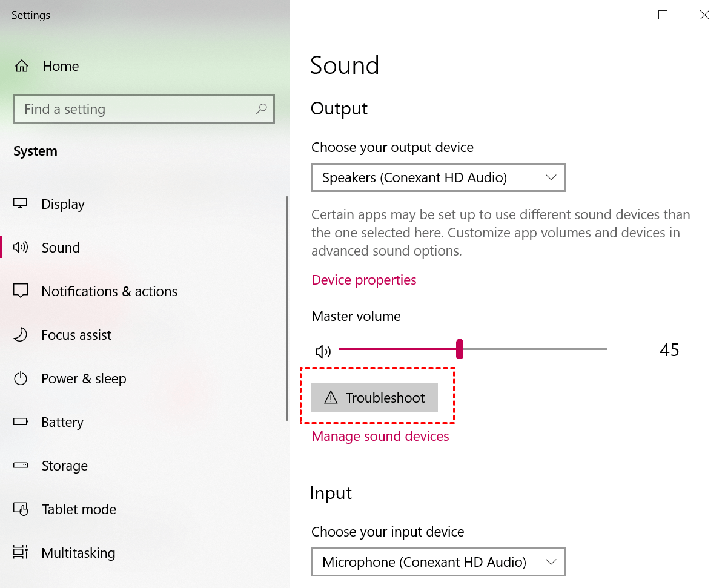The height and width of the screenshot is (588, 725).
Task: Click the master volume slider thumb
Action: pos(460,349)
